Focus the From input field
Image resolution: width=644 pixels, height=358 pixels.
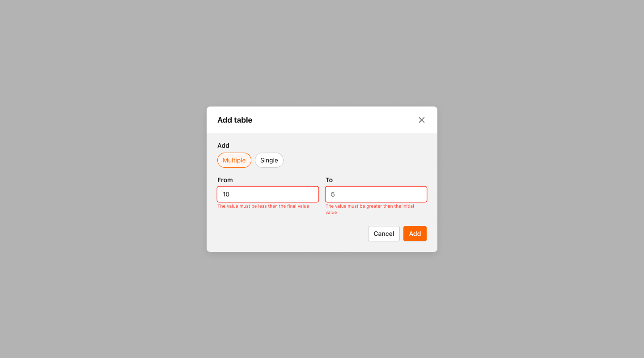(x=268, y=194)
